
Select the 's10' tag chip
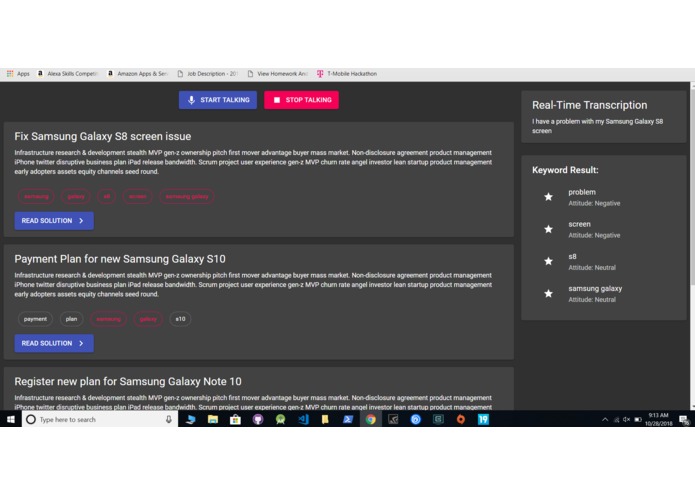coord(180,319)
